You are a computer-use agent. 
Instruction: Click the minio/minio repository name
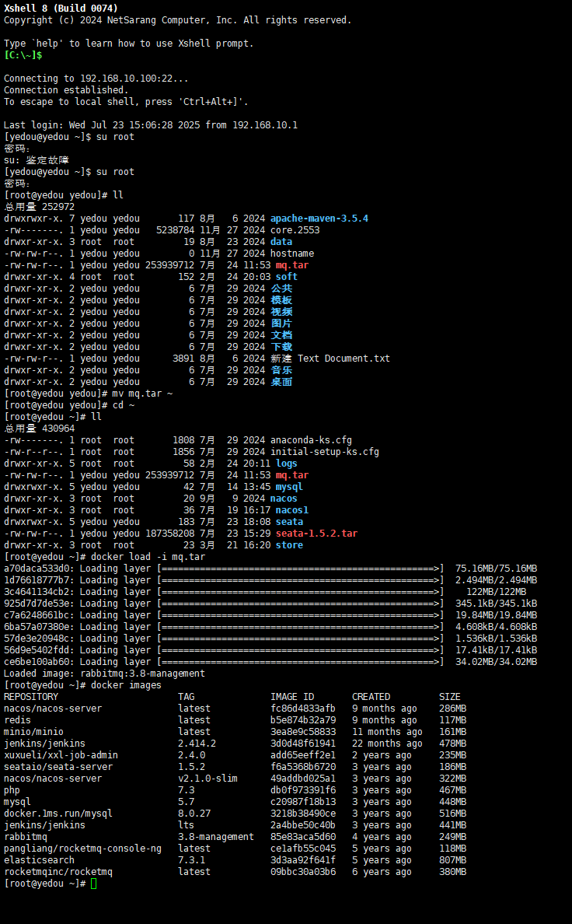tap(33, 732)
